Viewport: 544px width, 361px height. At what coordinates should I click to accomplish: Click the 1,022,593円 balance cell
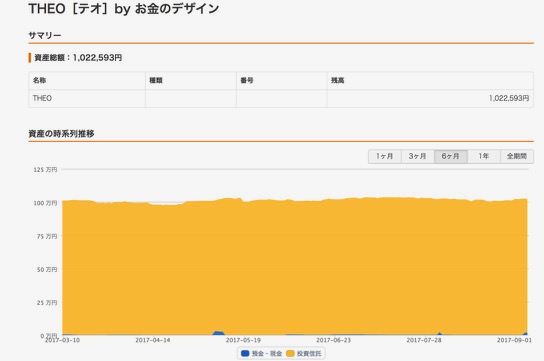pos(430,98)
